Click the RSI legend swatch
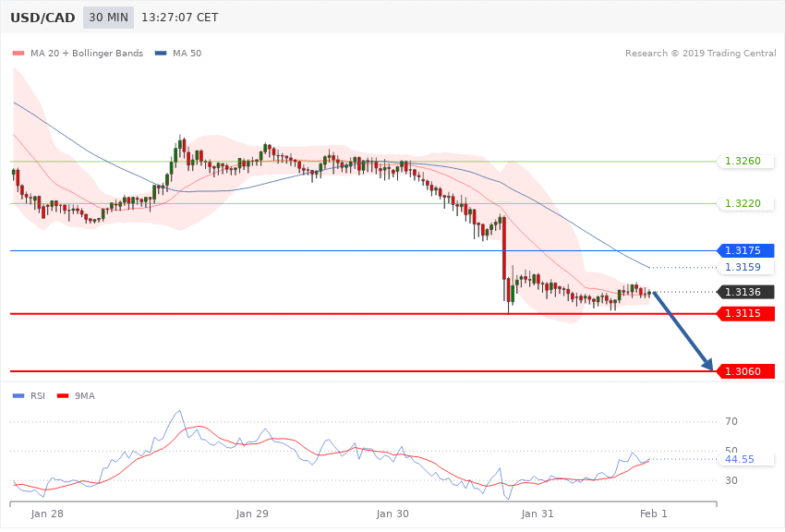The image size is (785, 532). [x=18, y=396]
